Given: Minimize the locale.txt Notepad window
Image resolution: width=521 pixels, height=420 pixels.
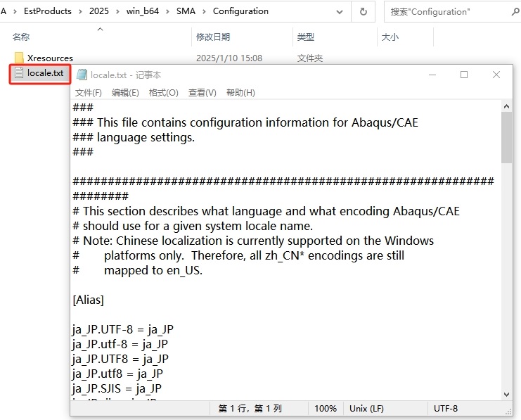Looking at the screenshot, I should pyautogui.click(x=432, y=75).
